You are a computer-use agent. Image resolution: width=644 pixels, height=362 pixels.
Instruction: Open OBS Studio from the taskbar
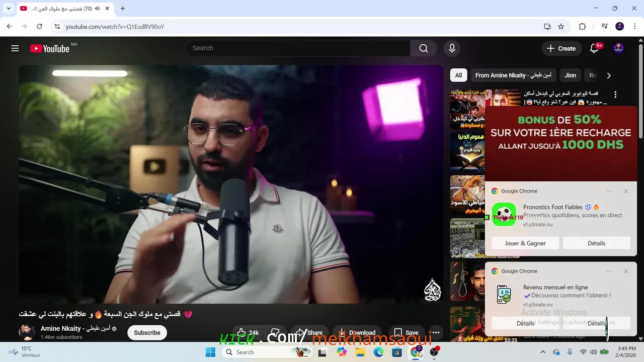(434, 352)
